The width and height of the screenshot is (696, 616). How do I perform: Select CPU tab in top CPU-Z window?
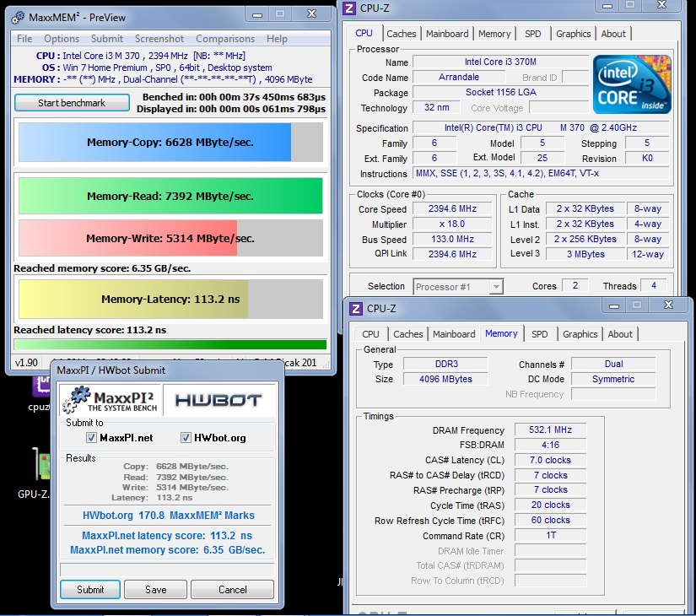[x=364, y=33]
